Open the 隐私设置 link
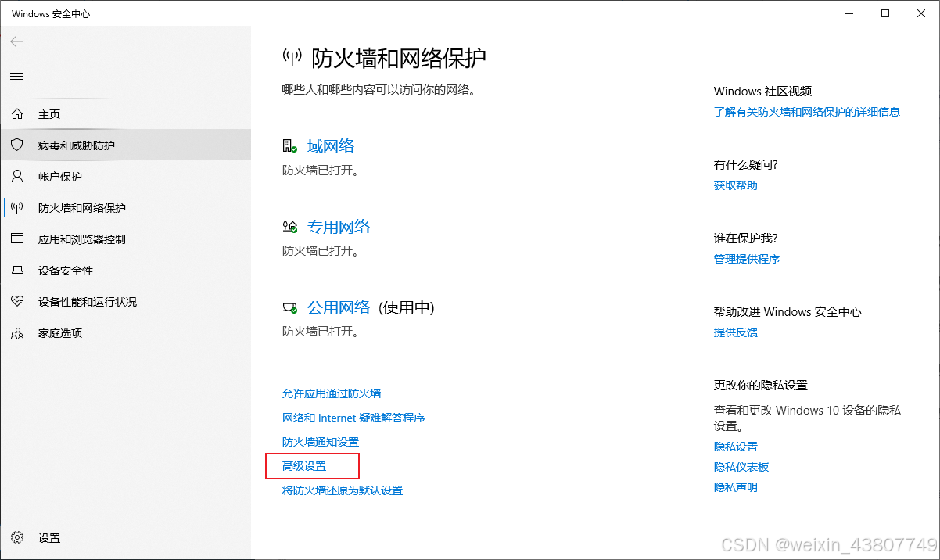Viewport: 940px width, 560px height. click(736, 447)
